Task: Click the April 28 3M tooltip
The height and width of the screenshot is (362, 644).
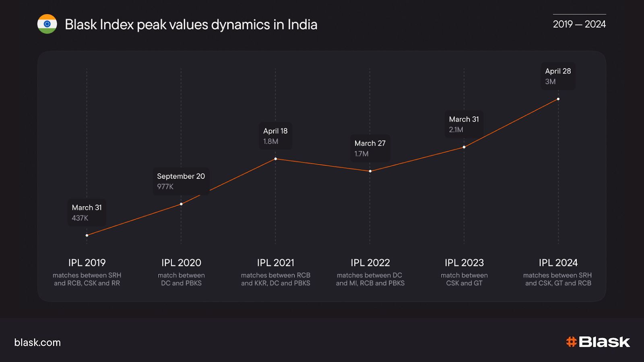Action: [x=557, y=76]
